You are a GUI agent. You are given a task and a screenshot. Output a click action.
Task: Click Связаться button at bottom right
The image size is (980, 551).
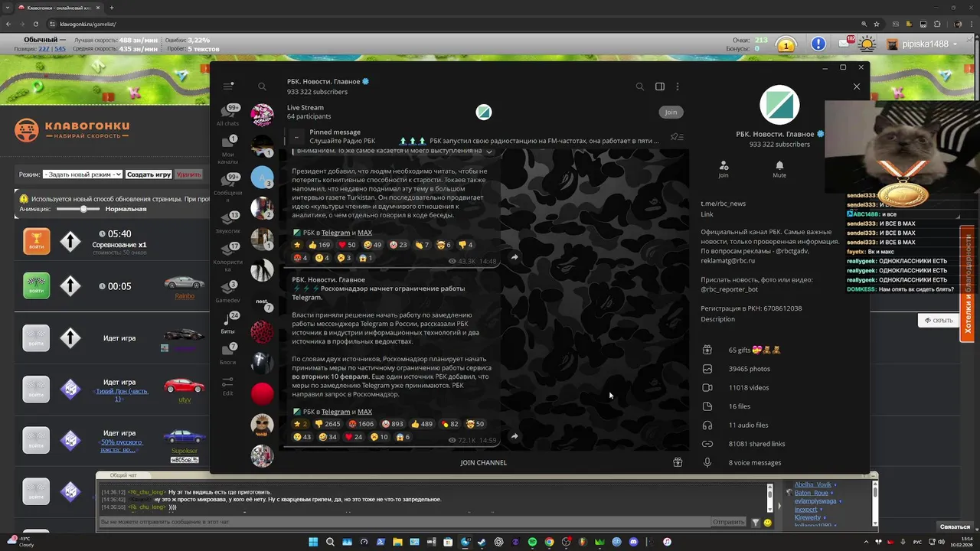tap(955, 527)
